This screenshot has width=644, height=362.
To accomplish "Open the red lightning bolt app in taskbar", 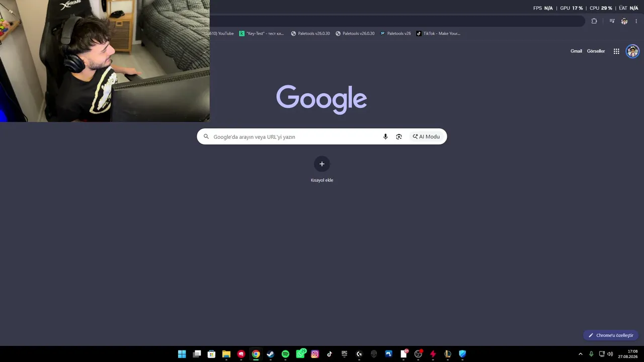I will (433, 354).
